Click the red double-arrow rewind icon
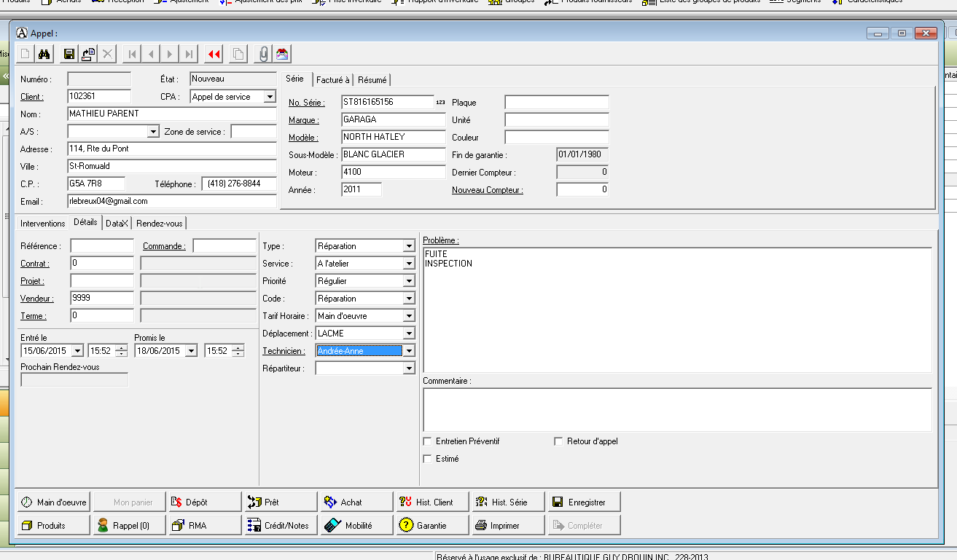 (214, 53)
